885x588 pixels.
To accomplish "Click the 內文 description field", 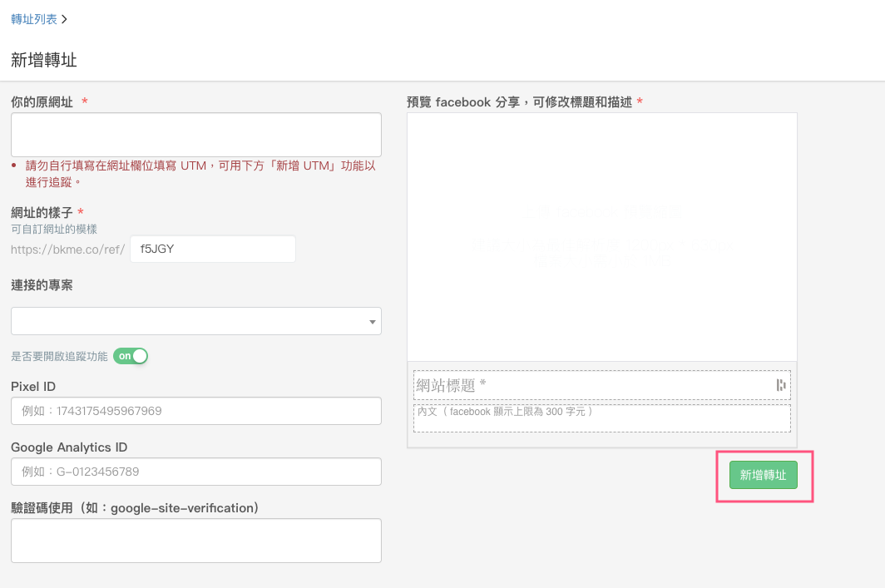I will pos(601,418).
